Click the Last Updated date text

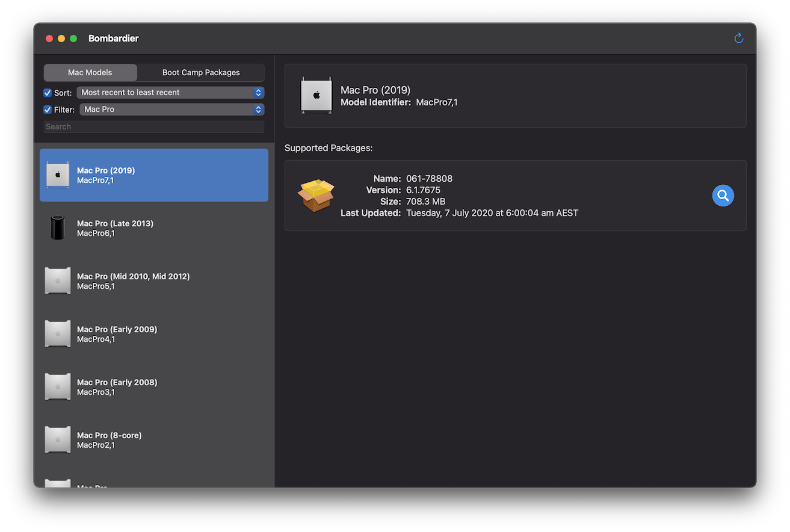tap(492, 213)
